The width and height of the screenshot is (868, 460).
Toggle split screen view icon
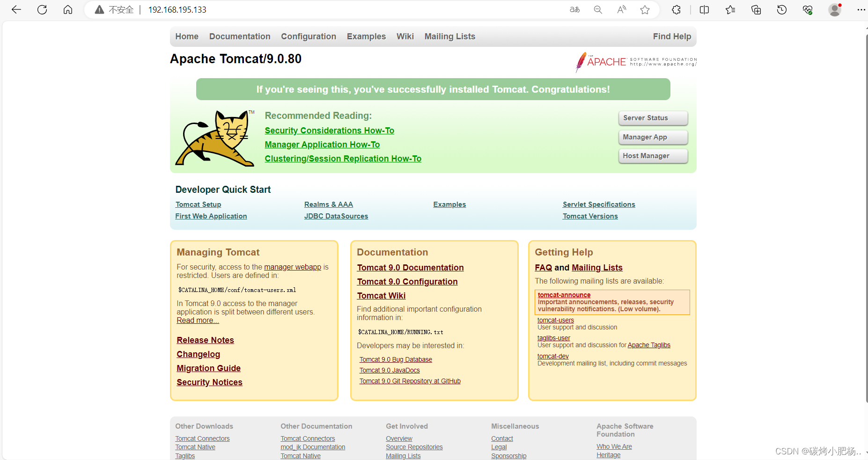tap(704, 10)
